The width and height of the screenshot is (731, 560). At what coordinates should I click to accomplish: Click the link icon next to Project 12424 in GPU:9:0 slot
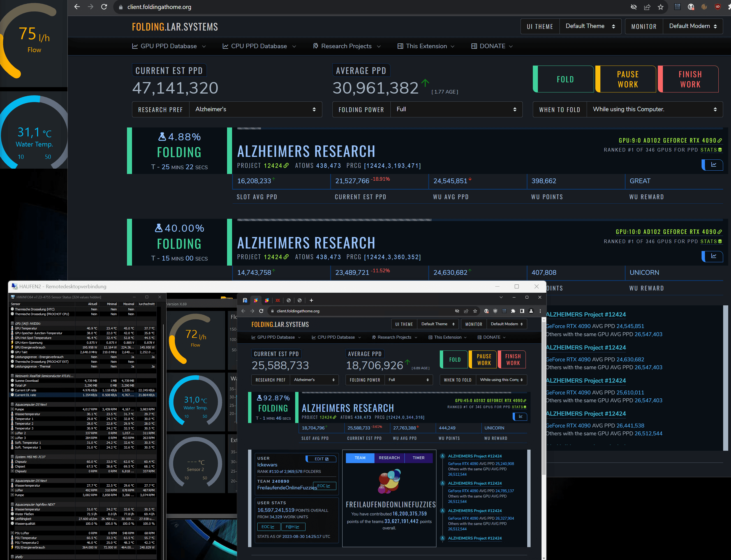tap(286, 166)
